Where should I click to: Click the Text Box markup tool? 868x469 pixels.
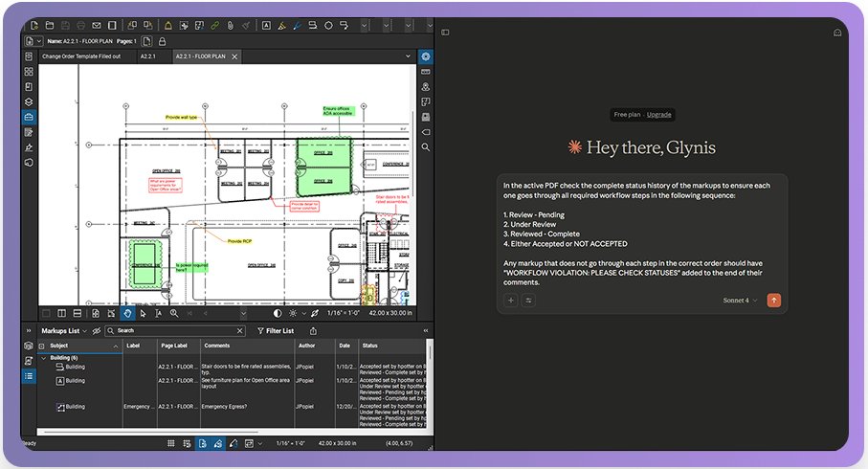(x=265, y=25)
